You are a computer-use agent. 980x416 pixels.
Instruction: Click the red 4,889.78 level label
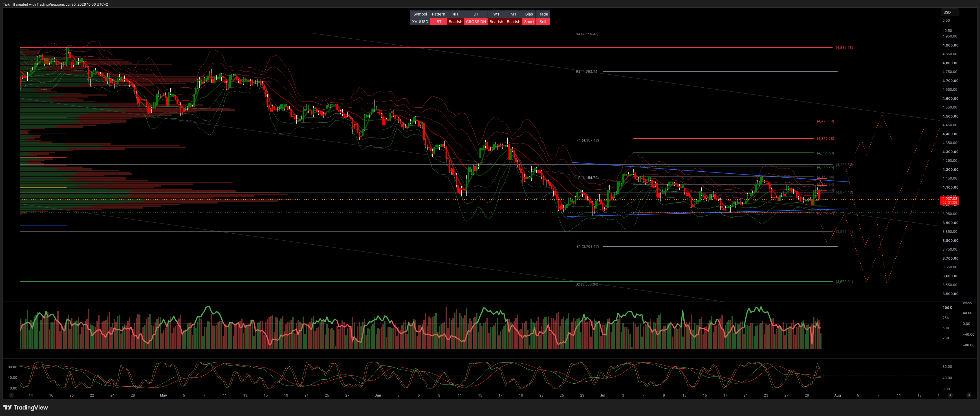(x=844, y=48)
